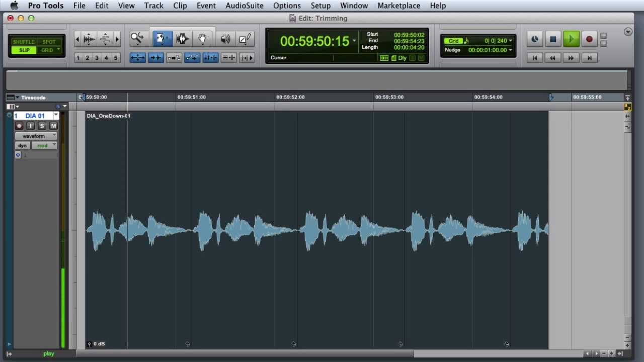Viewport: 644px width, 362px height.
Task: Click the dyn button on DIA 01
Action: pos(22,145)
